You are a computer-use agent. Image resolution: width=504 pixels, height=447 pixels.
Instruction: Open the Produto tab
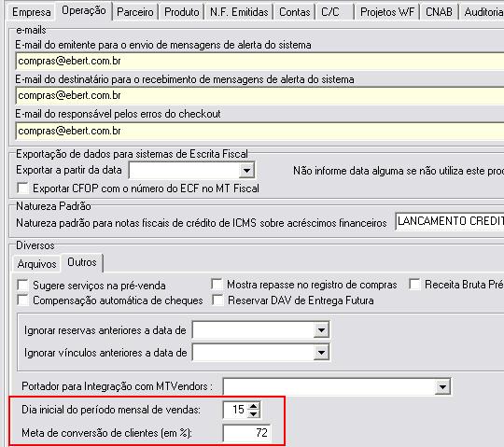click(x=182, y=12)
